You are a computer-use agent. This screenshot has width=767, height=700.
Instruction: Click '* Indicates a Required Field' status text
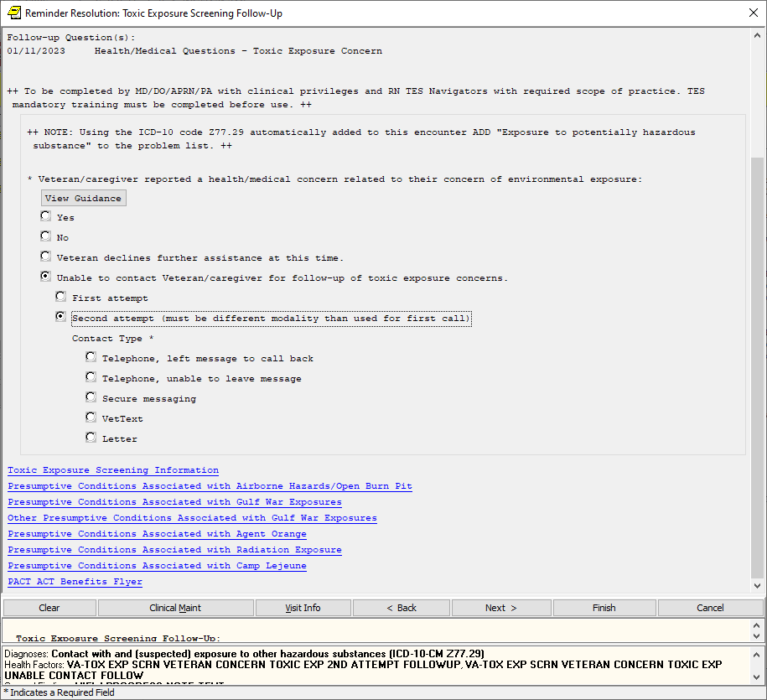coord(60,692)
